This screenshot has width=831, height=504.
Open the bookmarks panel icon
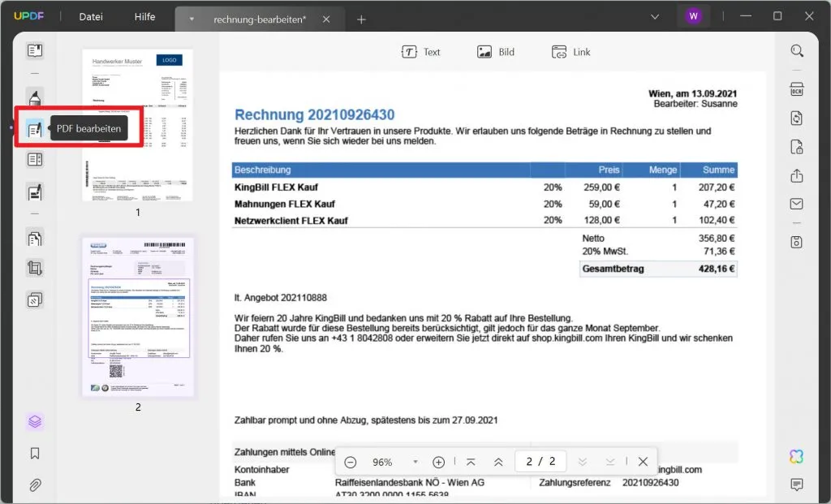click(x=35, y=454)
